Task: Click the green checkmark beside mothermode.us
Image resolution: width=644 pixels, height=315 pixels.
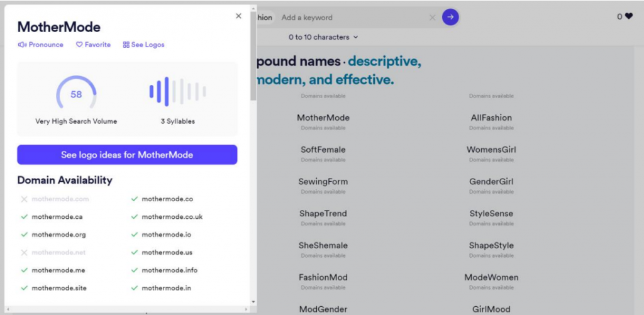Action: click(x=135, y=253)
